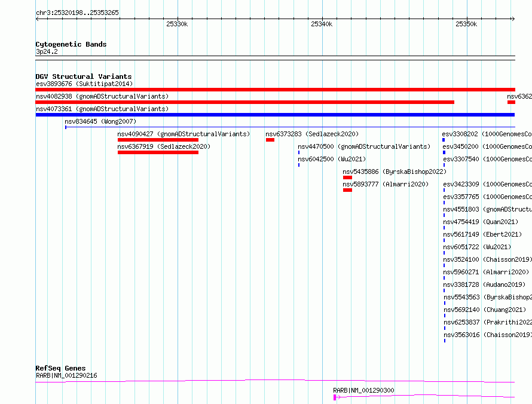
Task: Click esv3450200 variant label
Action: 487,146
